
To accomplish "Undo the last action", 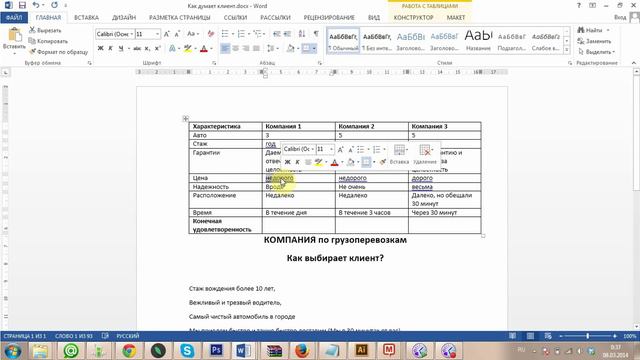I will (36, 5).
